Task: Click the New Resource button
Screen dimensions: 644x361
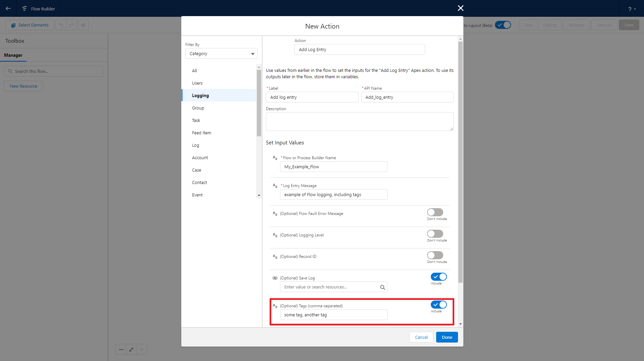Action: 24,86
